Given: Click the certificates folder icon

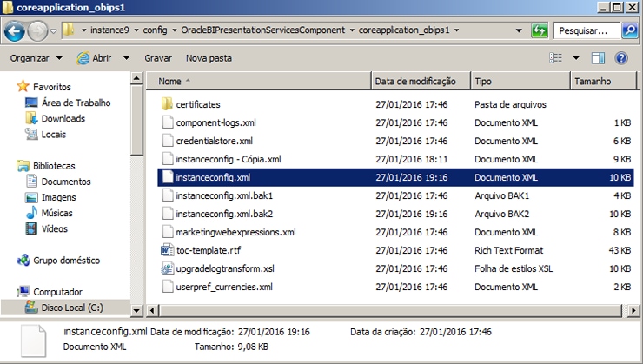Looking at the screenshot, I should tap(167, 104).
